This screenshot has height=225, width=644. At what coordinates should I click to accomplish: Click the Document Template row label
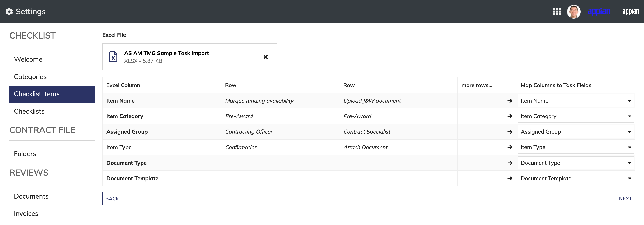pyautogui.click(x=132, y=178)
